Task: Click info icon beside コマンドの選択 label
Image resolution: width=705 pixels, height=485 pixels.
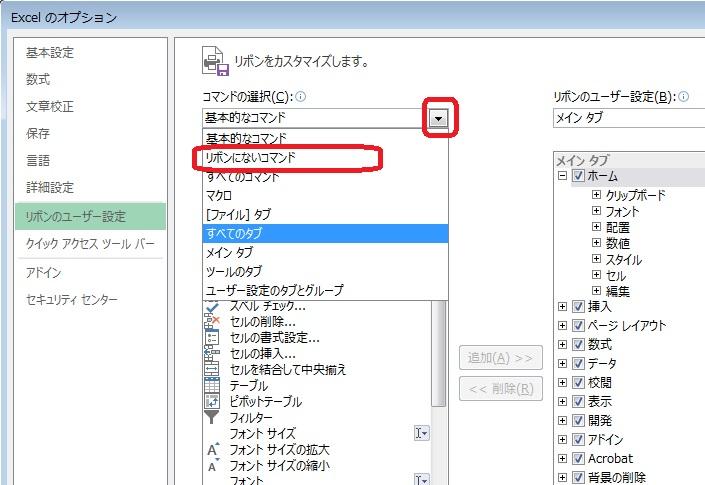Action: [300, 96]
